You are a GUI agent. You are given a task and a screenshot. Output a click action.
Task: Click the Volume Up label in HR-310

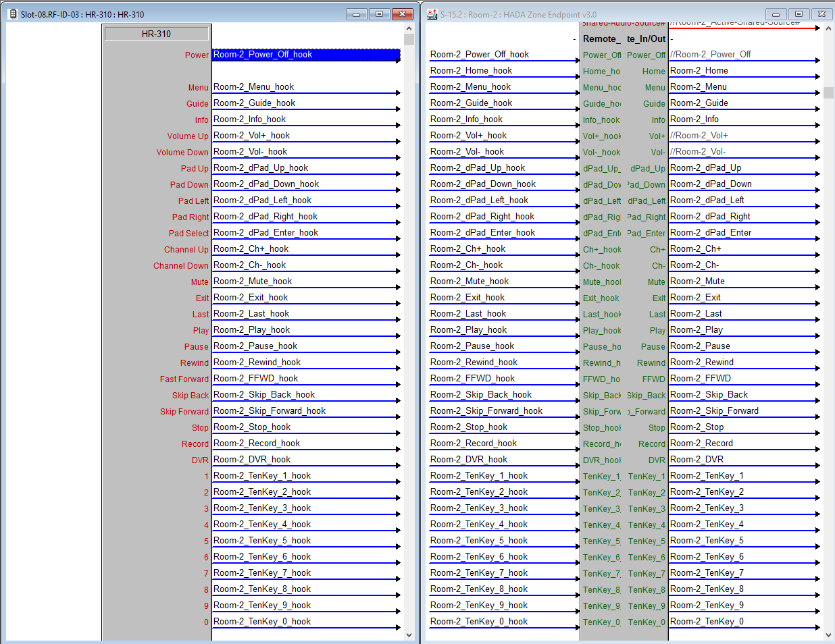pyautogui.click(x=188, y=136)
